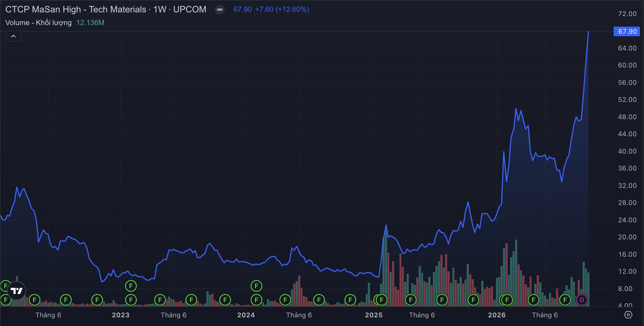
Task: Open chart settings gear icon
Action: click(x=628, y=315)
